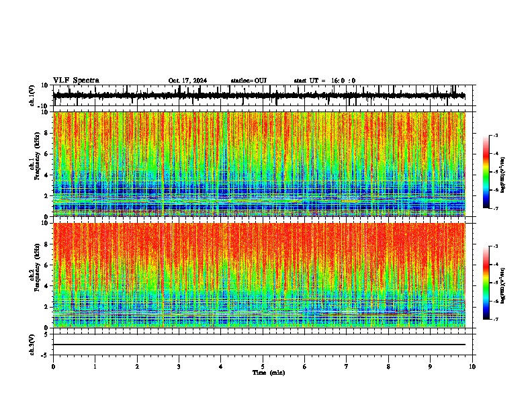Click the date 'Oct. 17, 2024'
The width and height of the screenshot is (532, 411).
pyautogui.click(x=187, y=81)
